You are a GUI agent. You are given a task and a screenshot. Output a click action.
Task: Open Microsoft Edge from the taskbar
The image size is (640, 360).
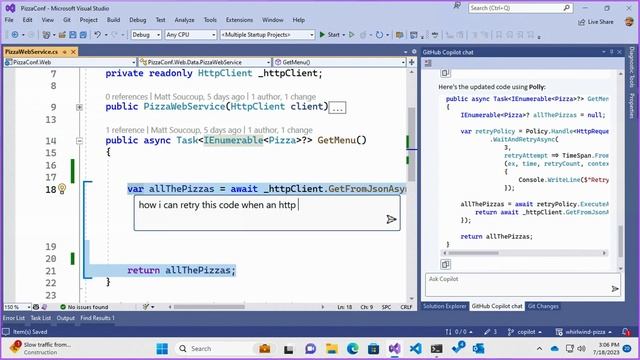[x=353, y=349]
